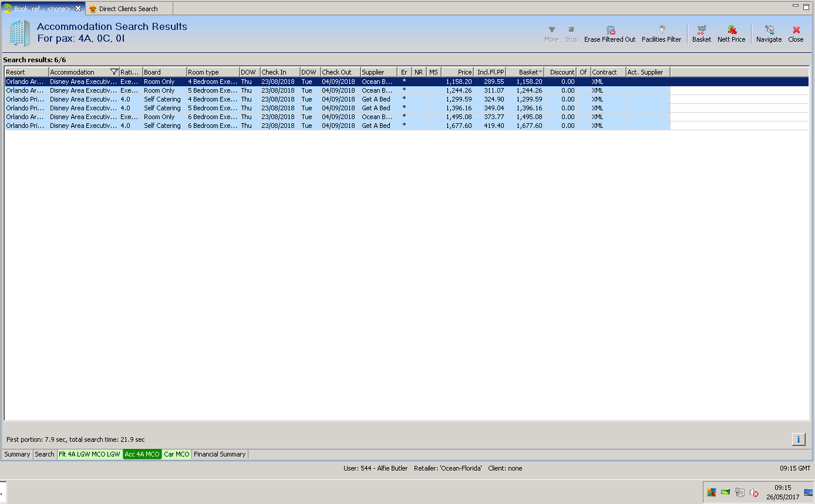The width and height of the screenshot is (815, 504).
Task: Select the result with Incl.Fl.PP 311.07
Action: coord(406,90)
